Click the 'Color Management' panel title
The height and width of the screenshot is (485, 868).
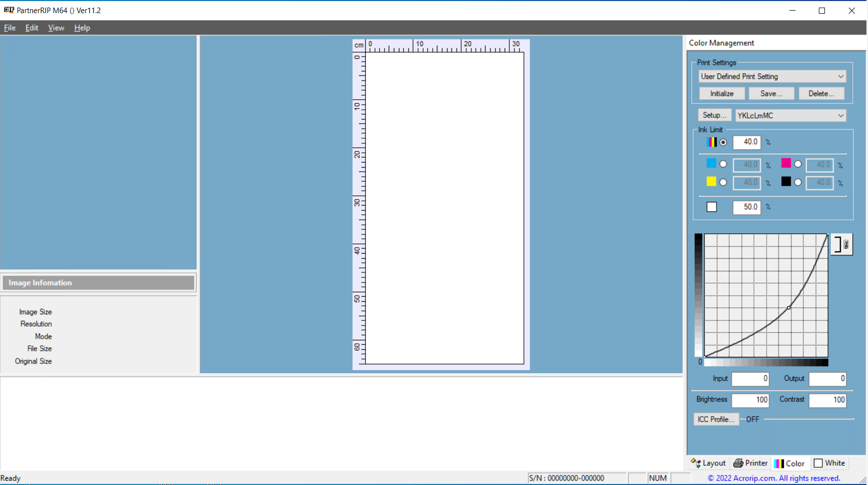(722, 43)
